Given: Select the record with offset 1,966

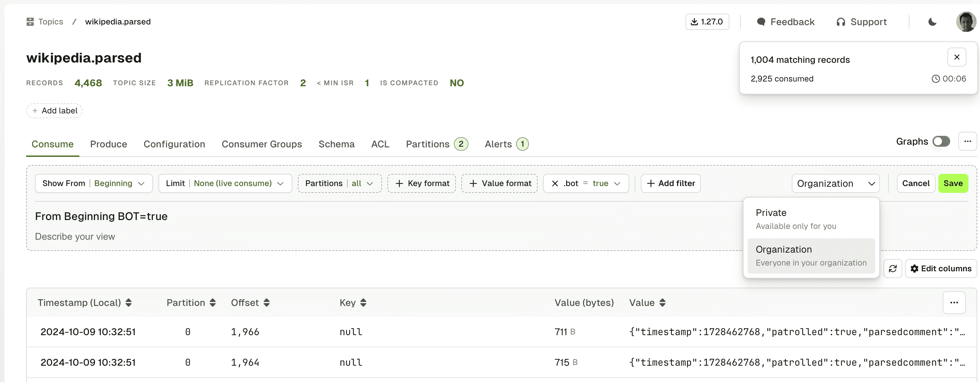Looking at the screenshot, I should pyautogui.click(x=501, y=332).
